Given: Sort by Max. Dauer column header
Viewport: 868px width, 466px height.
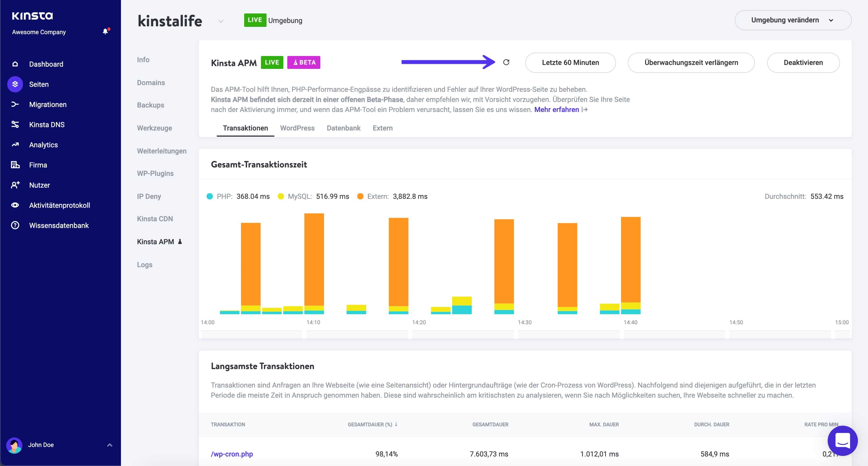Looking at the screenshot, I should 604,425.
